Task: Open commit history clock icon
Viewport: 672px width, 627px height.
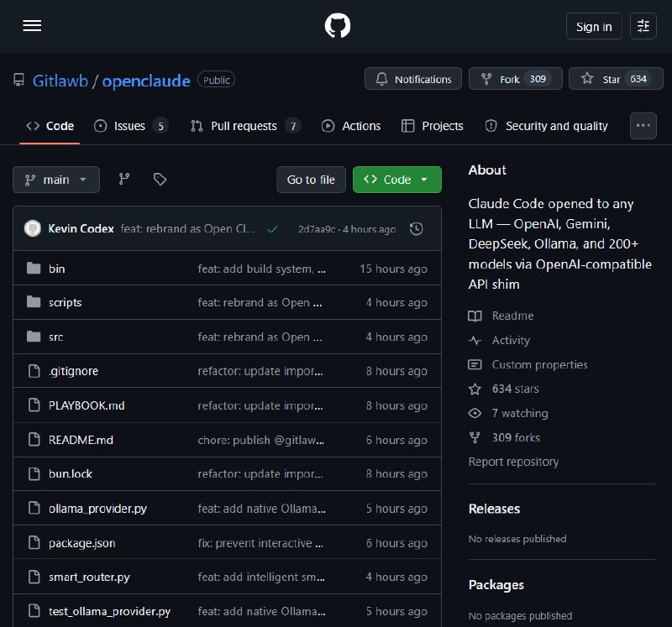Action: pyautogui.click(x=415, y=228)
